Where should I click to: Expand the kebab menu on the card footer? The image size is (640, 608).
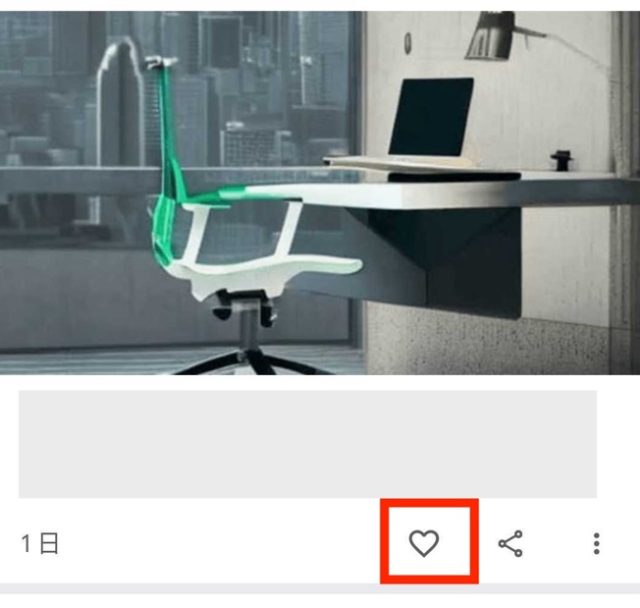(596, 544)
